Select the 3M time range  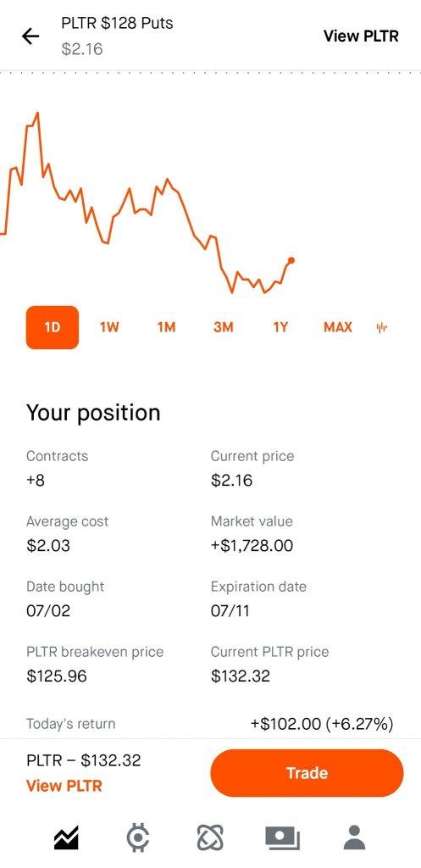click(224, 327)
